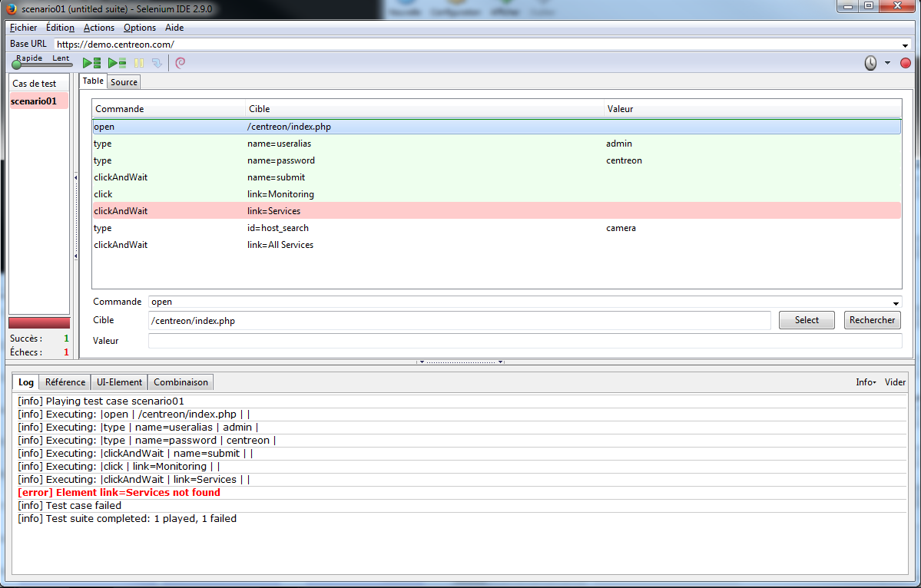Play the current test case

[117, 63]
